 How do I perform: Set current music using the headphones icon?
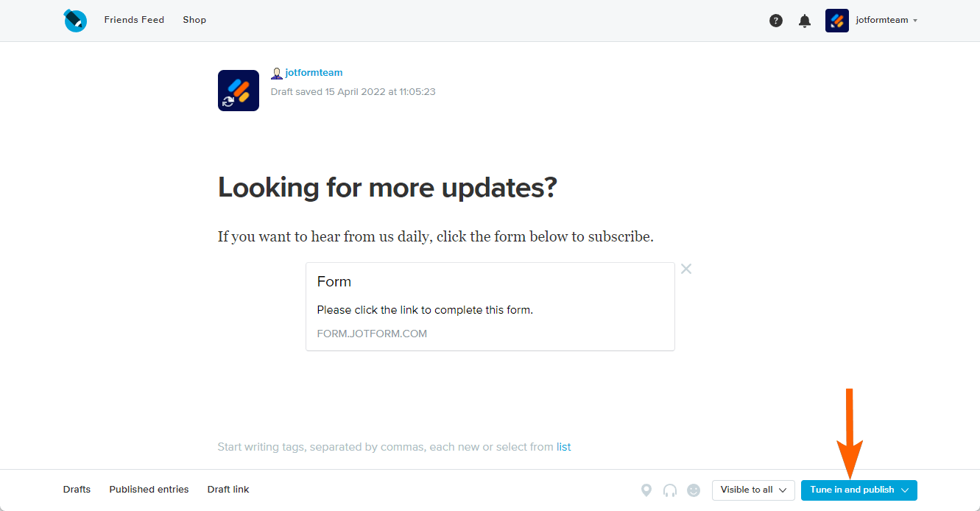pyautogui.click(x=670, y=490)
